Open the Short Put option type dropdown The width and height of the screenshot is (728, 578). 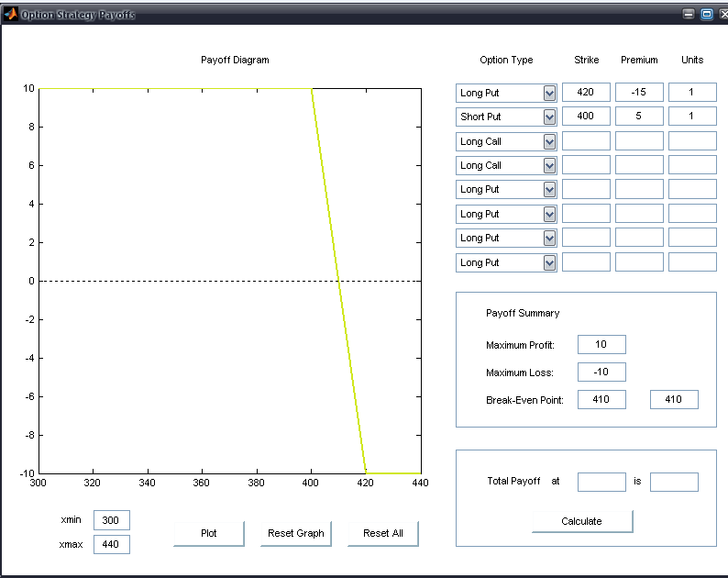506,117
